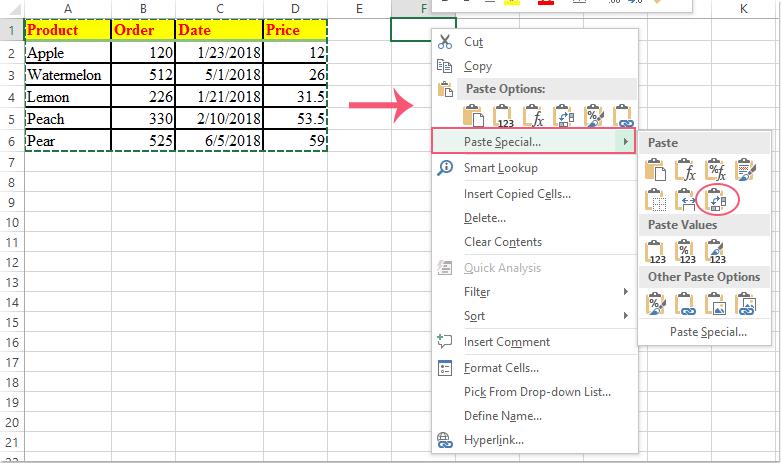This screenshot has width=781, height=463.
Task: Select row 12 header
Action: coord(11,262)
